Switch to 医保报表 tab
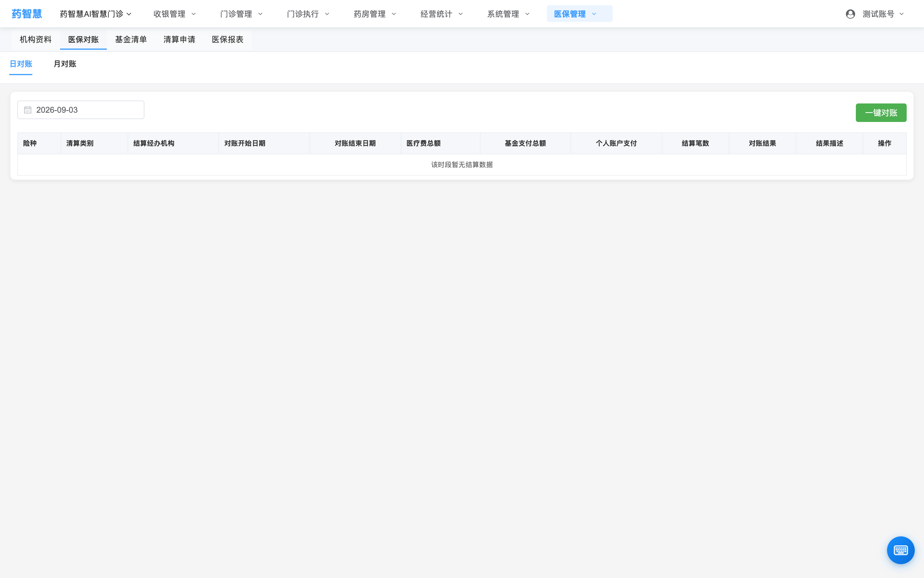This screenshot has height=578, width=924. pyautogui.click(x=228, y=39)
